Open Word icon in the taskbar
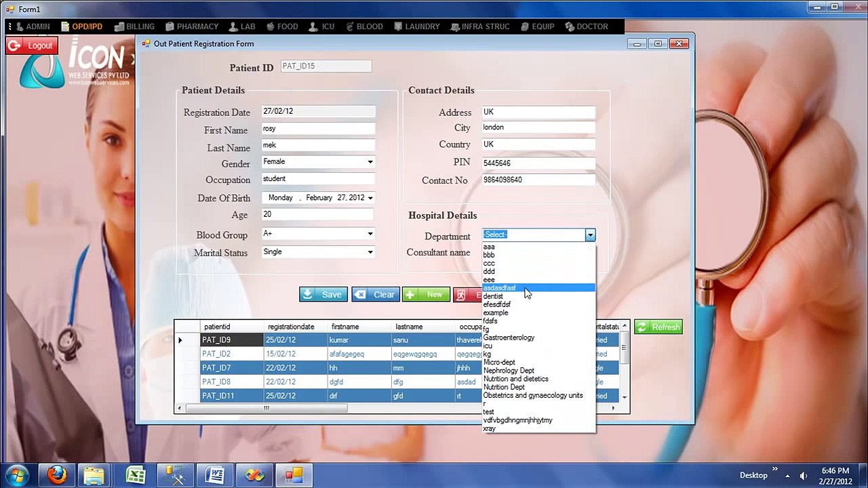This screenshot has height=488, width=868. coord(214,475)
